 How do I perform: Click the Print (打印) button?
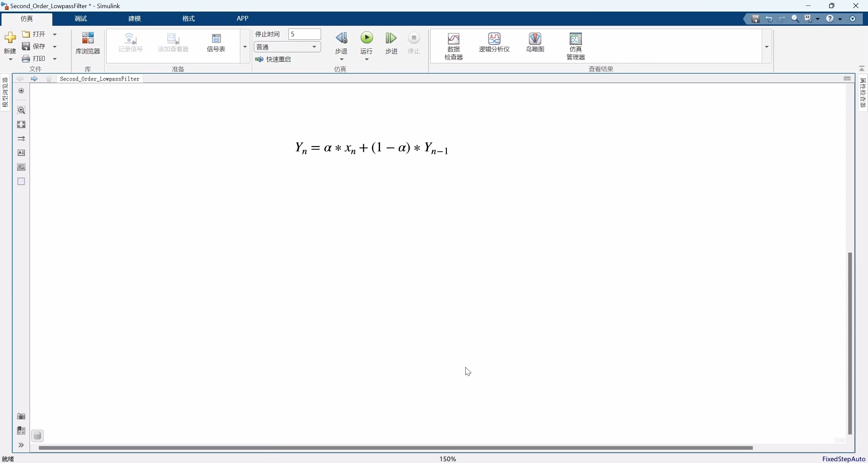coord(34,59)
